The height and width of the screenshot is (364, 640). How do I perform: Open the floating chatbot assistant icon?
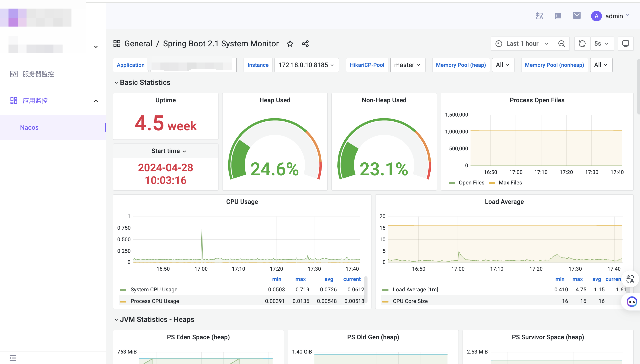(x=632, y=302)
